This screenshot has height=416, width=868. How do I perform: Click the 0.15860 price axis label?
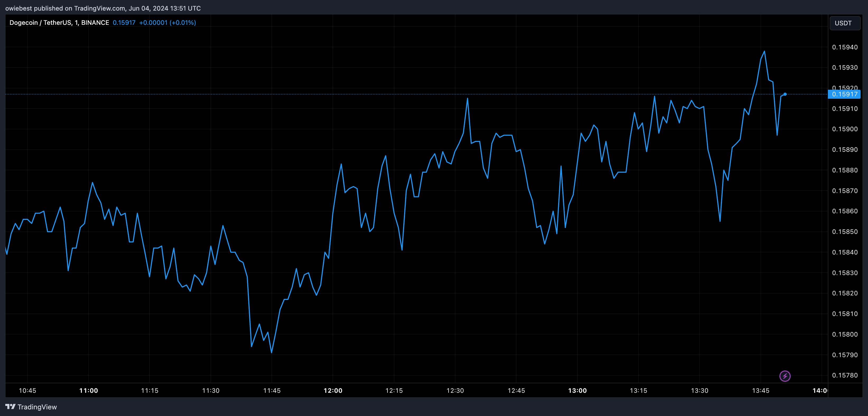[x=845, y=211]
